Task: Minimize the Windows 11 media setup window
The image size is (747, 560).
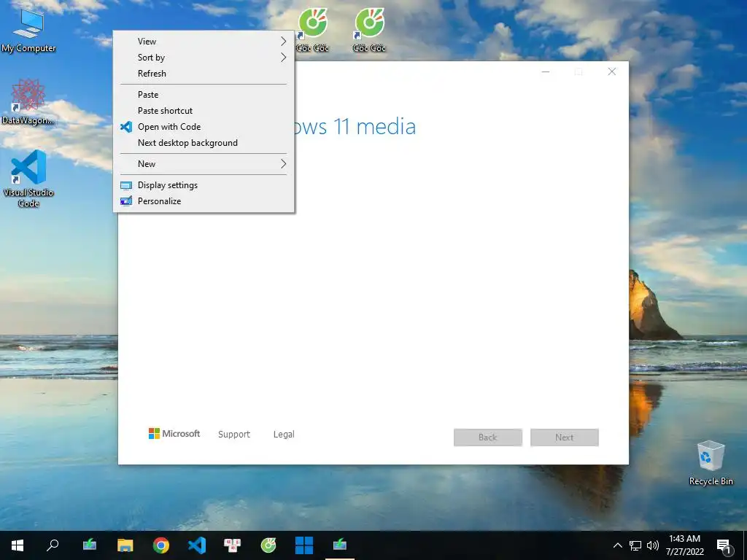Action: click(546, 71)
